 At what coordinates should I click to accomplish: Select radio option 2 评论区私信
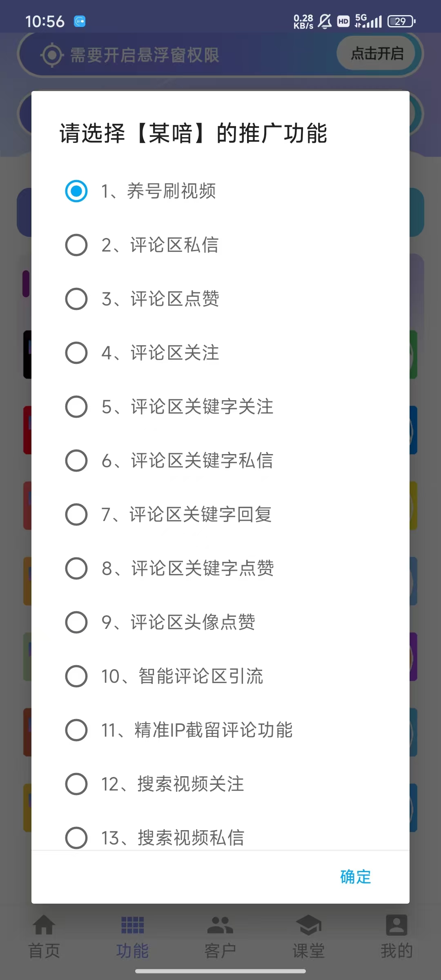point(76,245)
